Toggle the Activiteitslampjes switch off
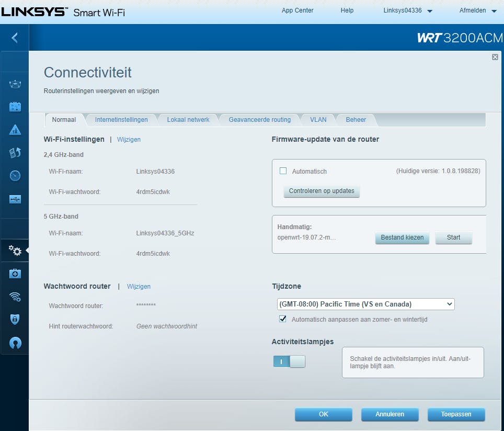Viewport: 504px width, 431px height. [289, 361]
